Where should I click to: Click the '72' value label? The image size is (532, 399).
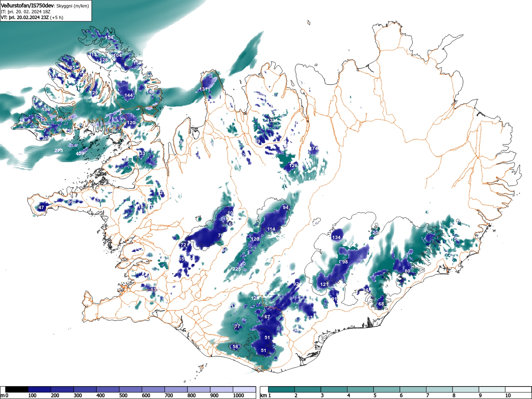(x=183, y=245)
